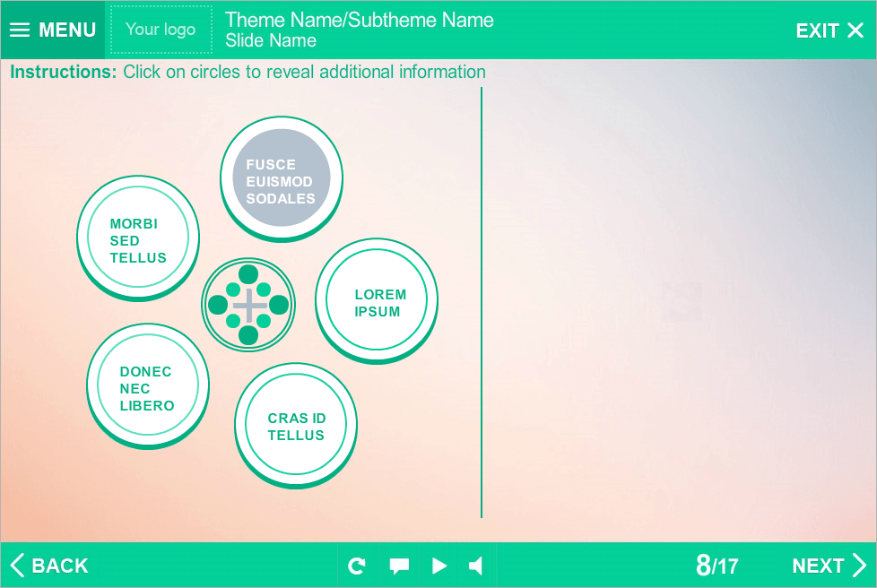Select the Fusce Euismod Sodales circle
The width and height of the screenshot is (877, 588).
tap(282, 178)
